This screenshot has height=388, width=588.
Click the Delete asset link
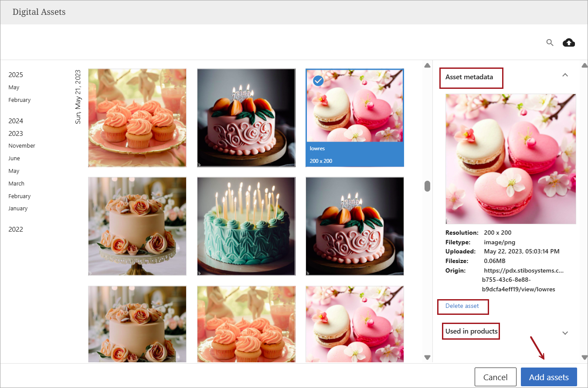pyautogui.click(x=462, y=306)
